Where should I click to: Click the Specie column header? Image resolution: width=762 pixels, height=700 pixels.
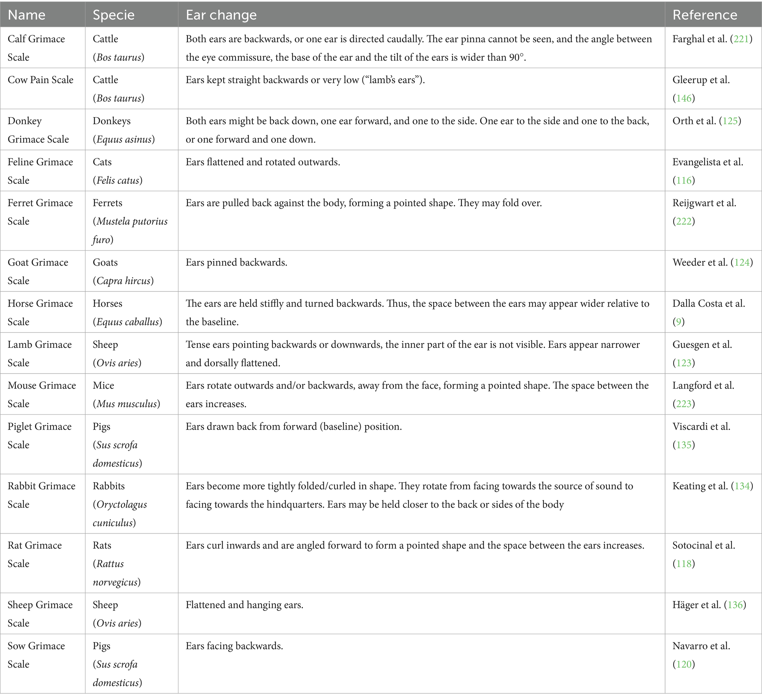click(x=114, y=15)
